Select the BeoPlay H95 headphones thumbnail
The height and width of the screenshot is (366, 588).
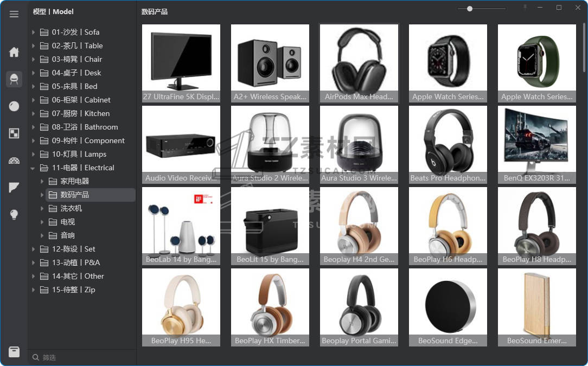coord(181,307)
